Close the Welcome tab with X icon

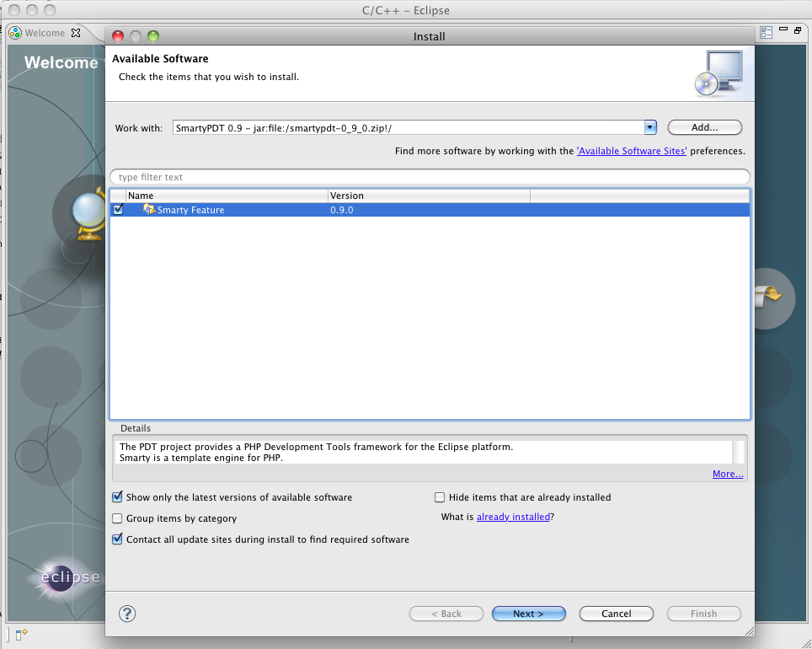(76, 33)
